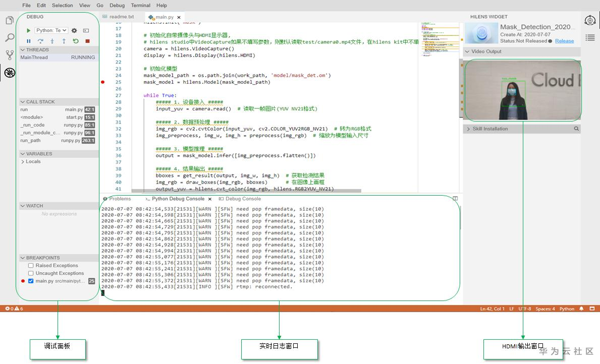
Task: Click the Step Over debug icon
Action: [40, 41]
